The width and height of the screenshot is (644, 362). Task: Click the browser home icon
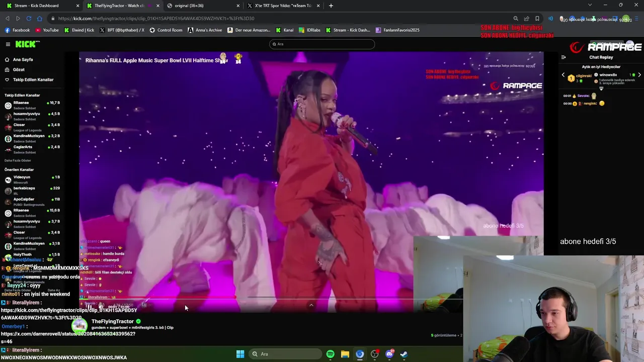point(39,19)
